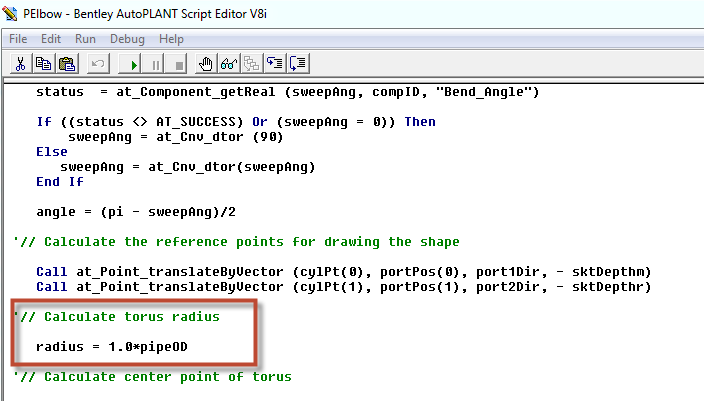Click the script editor pencil title icon
The width and height of the screenshot is (704, 401).
tap(10, 13)
